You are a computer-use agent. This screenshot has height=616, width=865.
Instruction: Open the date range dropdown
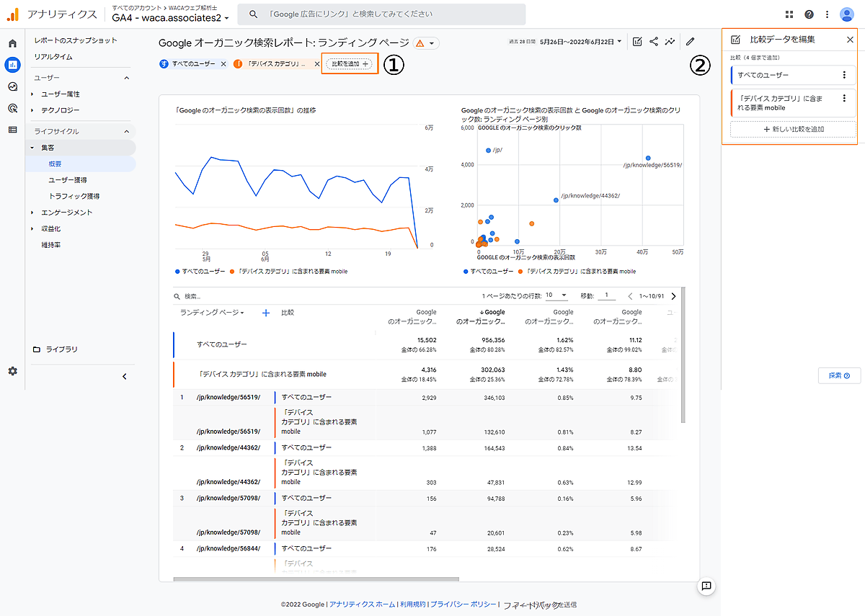tap(581, 42)
